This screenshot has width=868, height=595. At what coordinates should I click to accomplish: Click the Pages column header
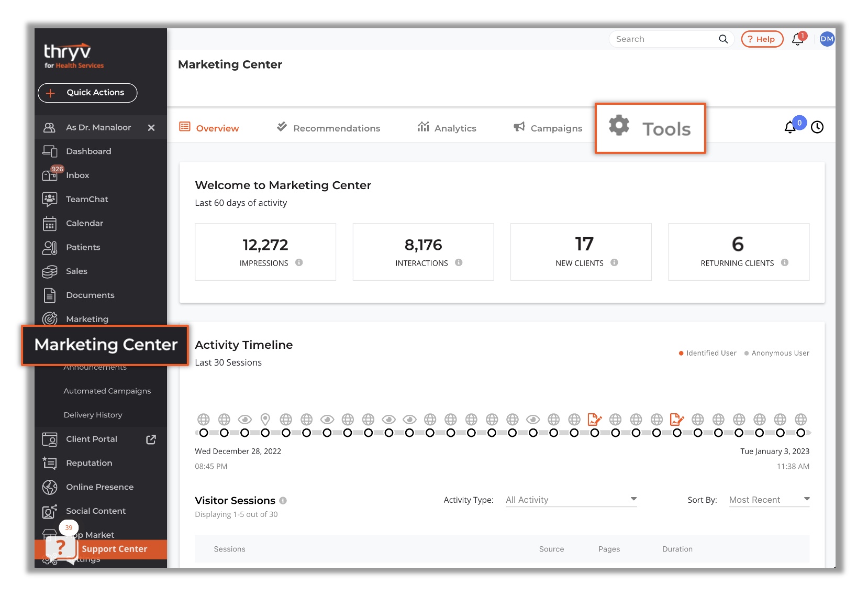(x=609, y=549)
